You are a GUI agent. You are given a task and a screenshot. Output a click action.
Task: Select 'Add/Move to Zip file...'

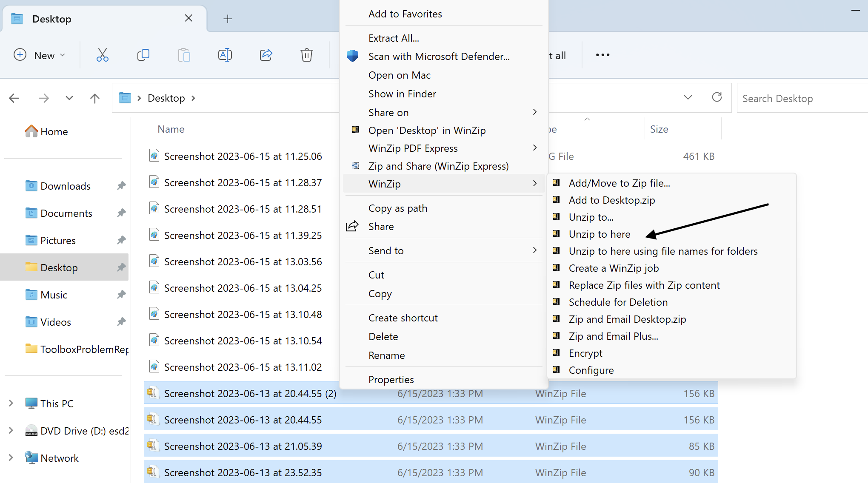click(x=619, y=182)
